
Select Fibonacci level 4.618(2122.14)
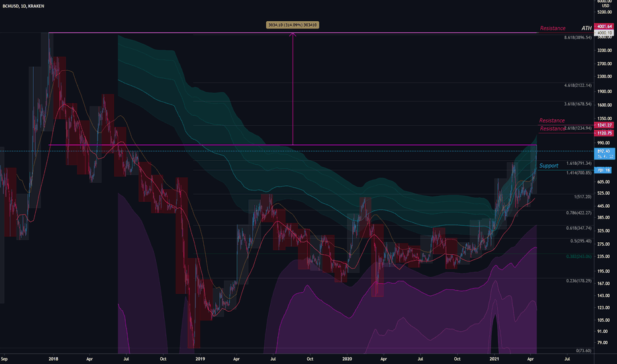pos(578,85)
